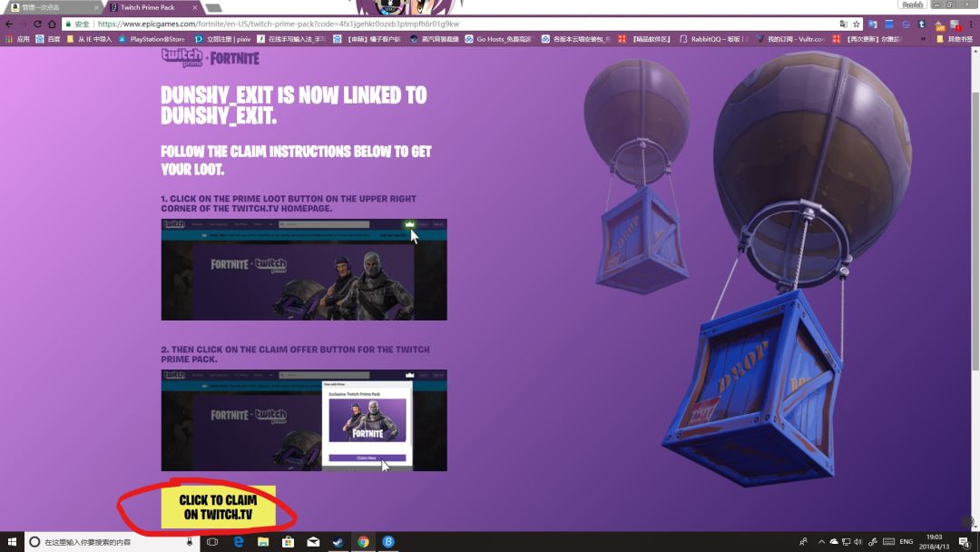The image size is (980, 552).
Task: Open the 其他书签 other bookmarks folder
Action: pyautogui.click(x=955, y=39)
